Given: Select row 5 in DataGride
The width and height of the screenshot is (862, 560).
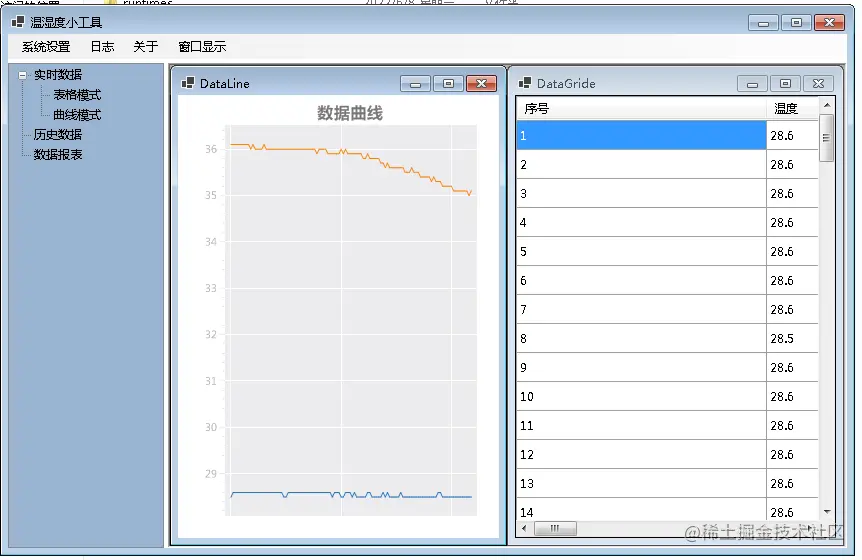Looking at the screenshot, I should pyautogui.click(x=667, y=252).
